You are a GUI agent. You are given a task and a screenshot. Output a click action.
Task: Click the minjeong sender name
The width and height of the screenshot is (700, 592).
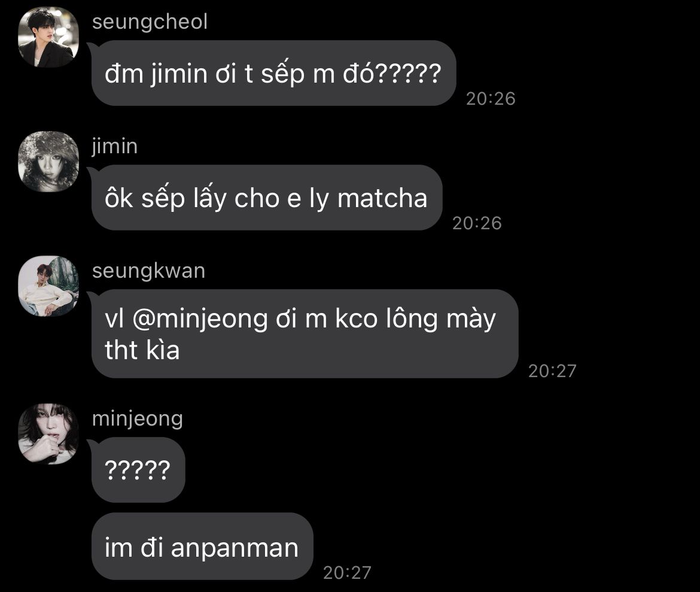(138, 419)
